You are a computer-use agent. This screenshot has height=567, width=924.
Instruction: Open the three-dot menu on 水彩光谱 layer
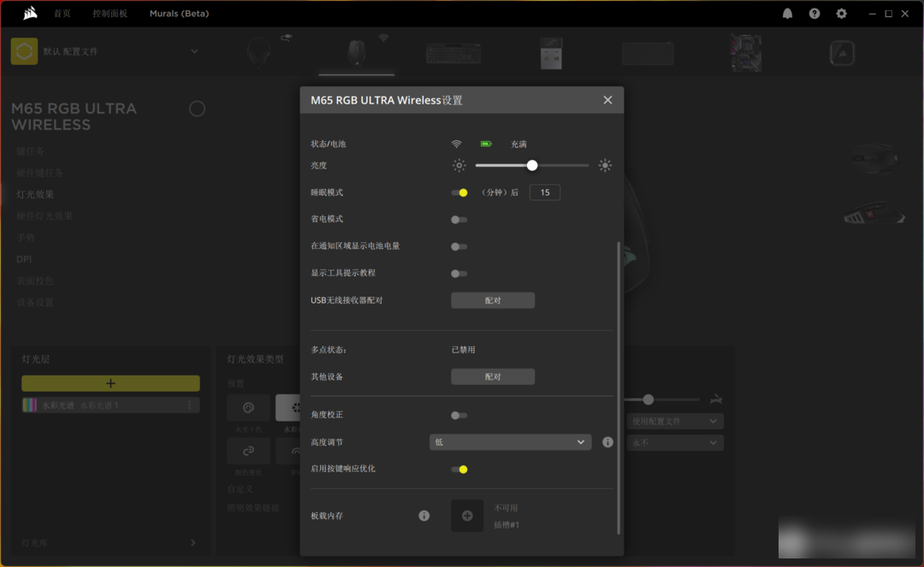[x=190, y=405]
